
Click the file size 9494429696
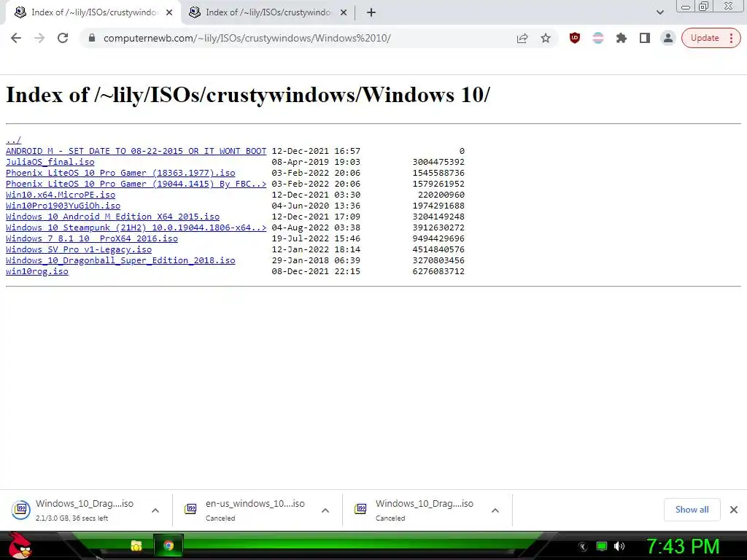coord(438,238)
